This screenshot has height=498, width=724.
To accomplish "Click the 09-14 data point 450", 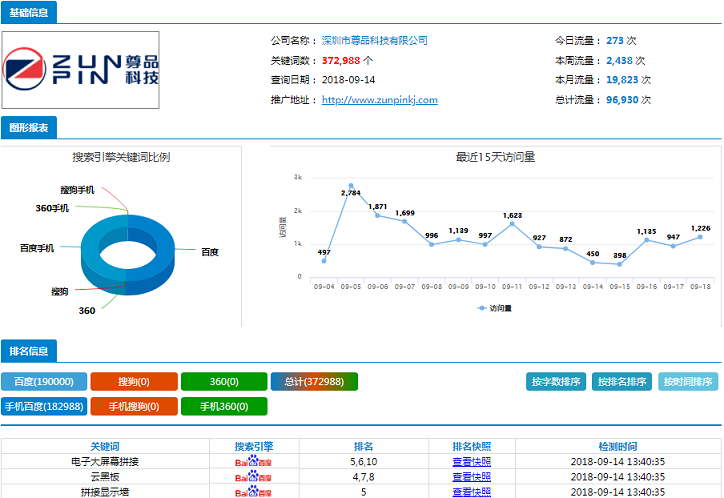I will (593, 263).
